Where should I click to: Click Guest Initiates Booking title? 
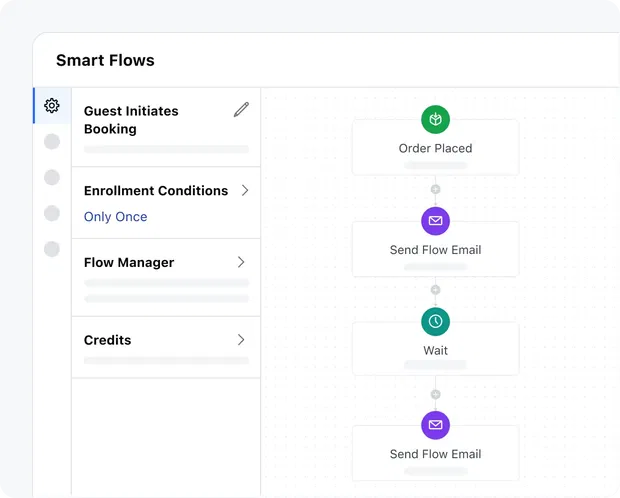[x=131, y=120]
